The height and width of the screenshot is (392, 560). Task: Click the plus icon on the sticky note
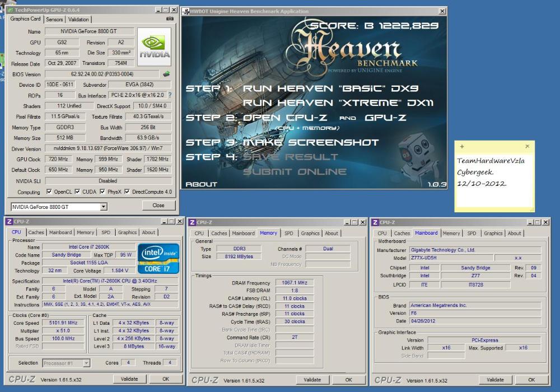(462, 146)
